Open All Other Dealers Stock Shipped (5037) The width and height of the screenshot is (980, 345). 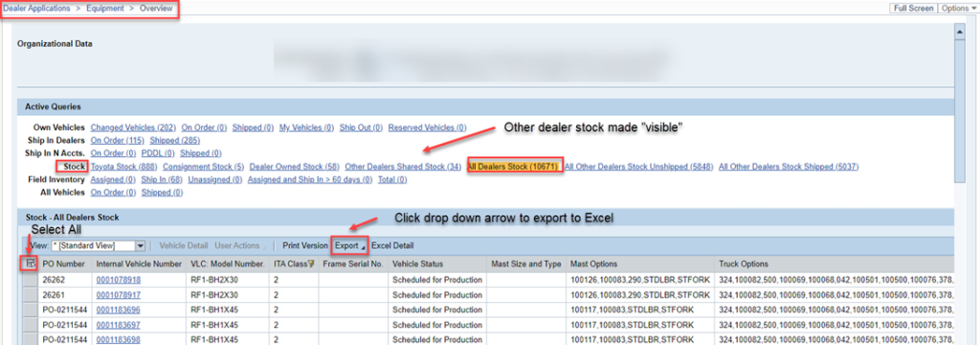pyautogui.click(x=789, y=167)
